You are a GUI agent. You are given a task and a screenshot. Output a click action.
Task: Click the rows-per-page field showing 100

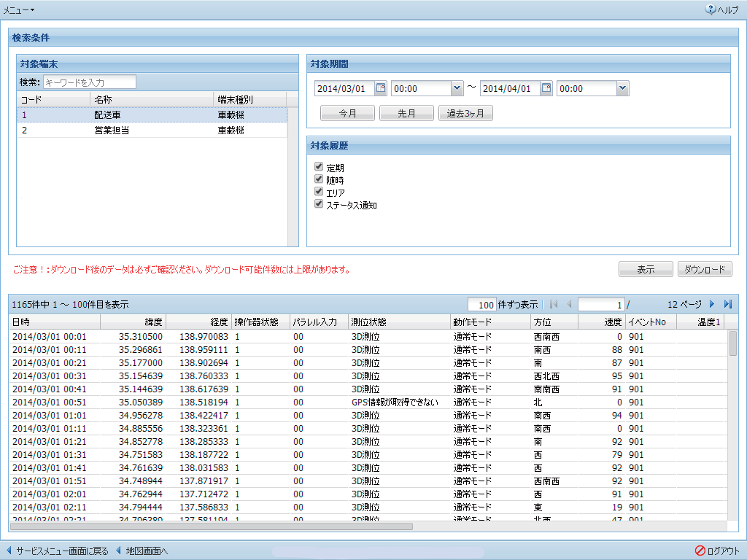481,304
